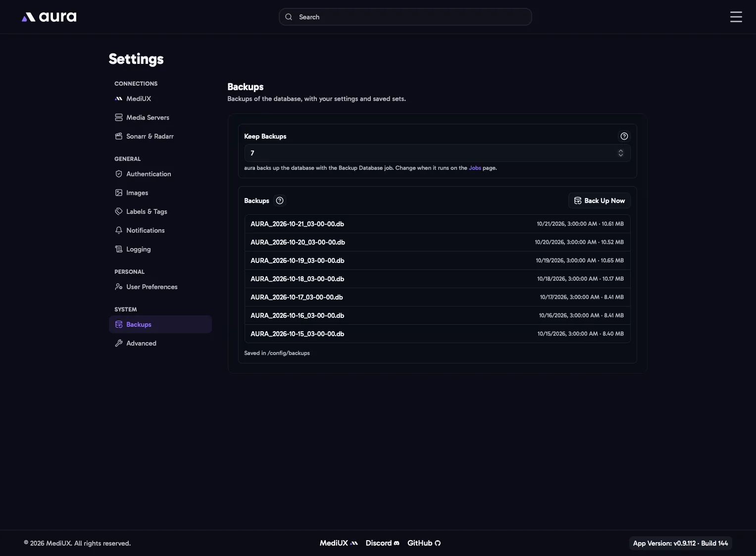Click the Advanced wrench icon
This screenshot has height=556, width=756.
click(119, 343)
